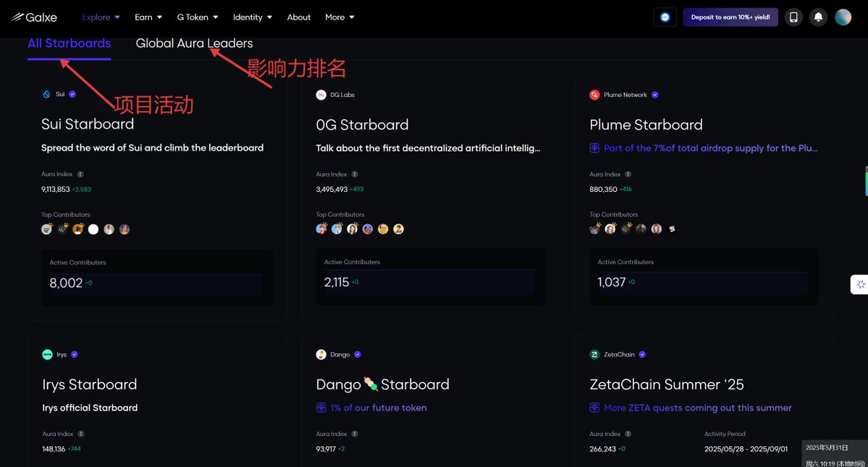Open the Explore dropdown menu
Viewport: 868px width, 467px height.
tap(101, 17)
